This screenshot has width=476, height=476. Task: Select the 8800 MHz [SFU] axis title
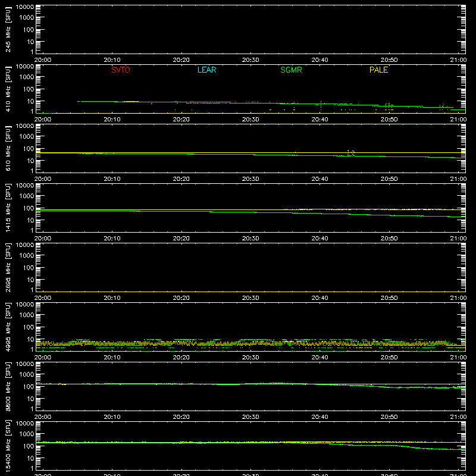8,386
